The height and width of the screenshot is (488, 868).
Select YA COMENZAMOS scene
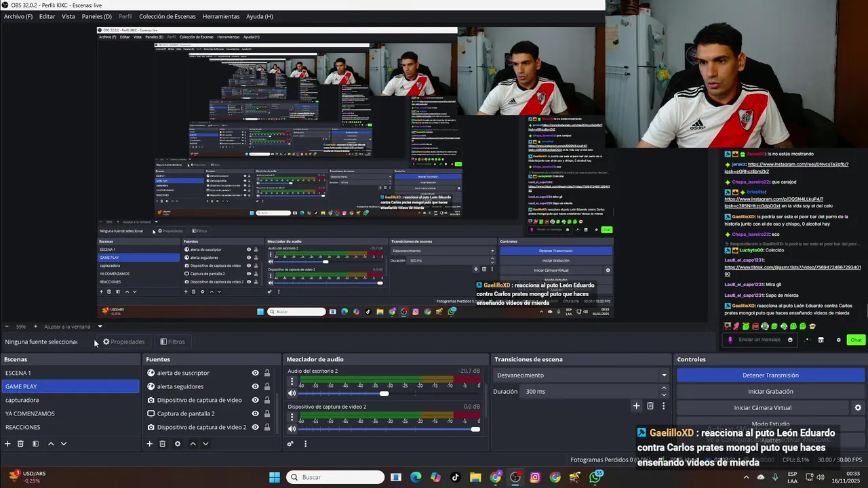click(70, 413)
